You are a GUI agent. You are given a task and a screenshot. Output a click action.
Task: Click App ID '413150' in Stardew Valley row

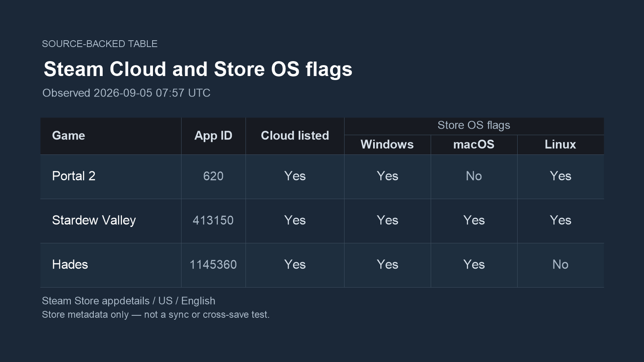pos(213,221)
